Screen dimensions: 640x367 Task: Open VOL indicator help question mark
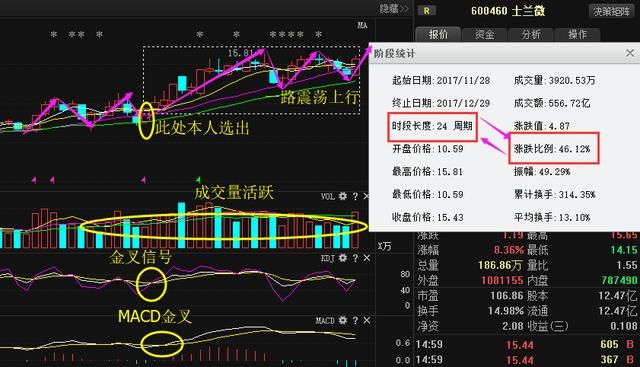pyautogui.click(x=355, y=196)
